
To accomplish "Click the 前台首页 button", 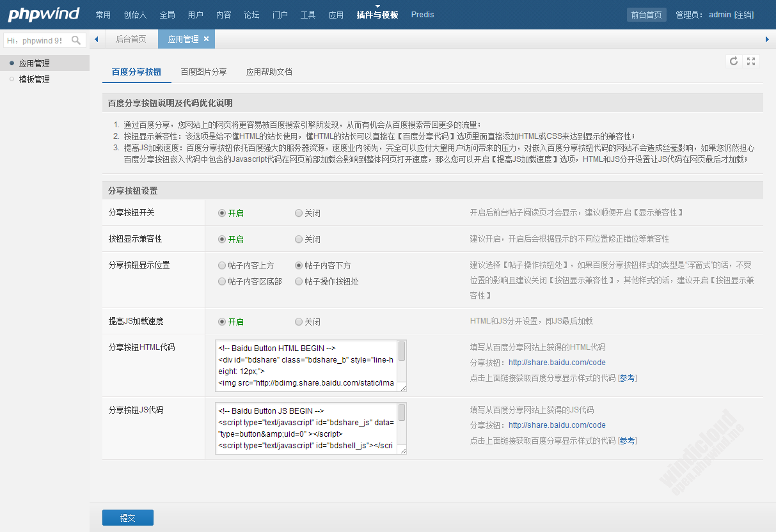I will click(x=646, y=15).
